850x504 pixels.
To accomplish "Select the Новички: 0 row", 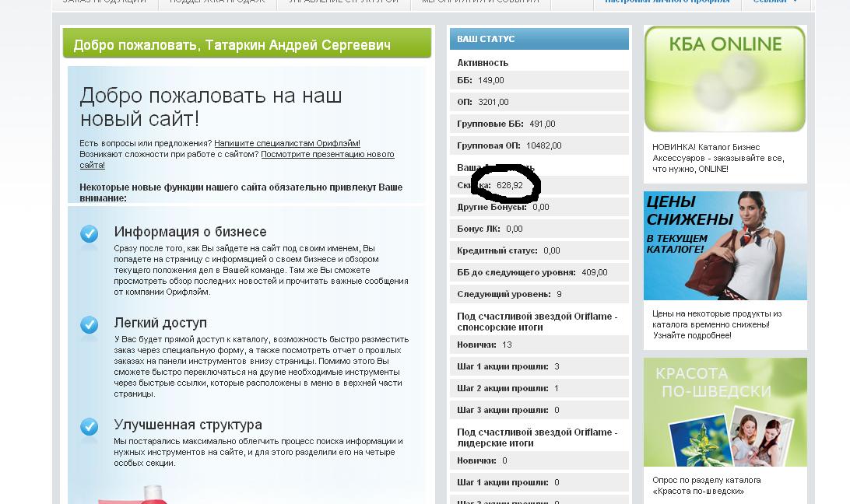I will tap(539, 460).
